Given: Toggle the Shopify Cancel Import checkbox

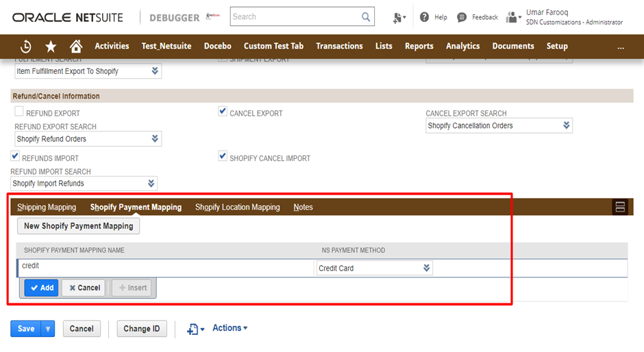Looking at the screenshot, I should pyautogui.click(x=223, y=156).
